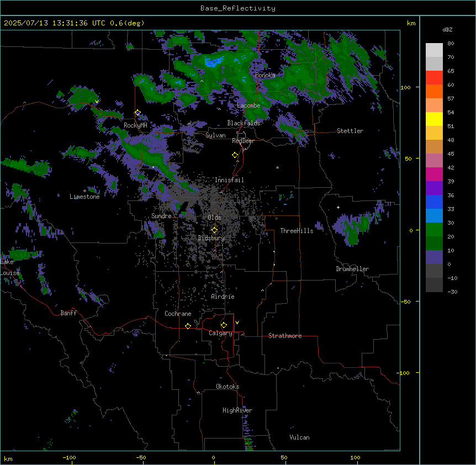This screenshot has width=476, height=465.
Task: Click the Lacombe city label
Action: pyautogui.click(x=248, y=105)
